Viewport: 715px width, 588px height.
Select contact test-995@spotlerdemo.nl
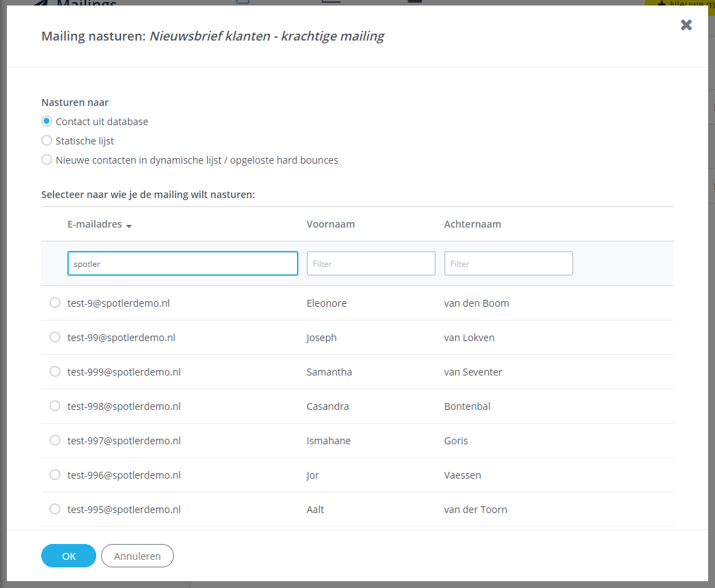(55, 509)
